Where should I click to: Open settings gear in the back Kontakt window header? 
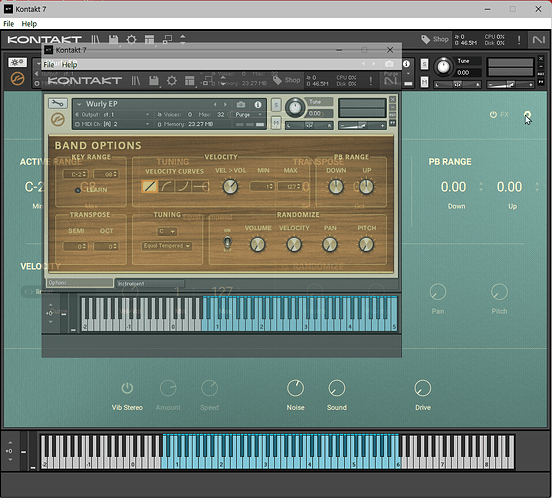[132, 39]
